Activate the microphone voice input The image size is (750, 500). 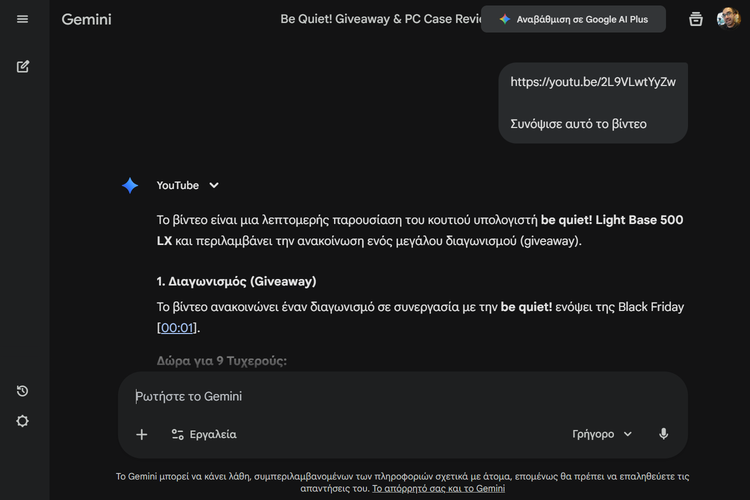click(x=663, y=434)
